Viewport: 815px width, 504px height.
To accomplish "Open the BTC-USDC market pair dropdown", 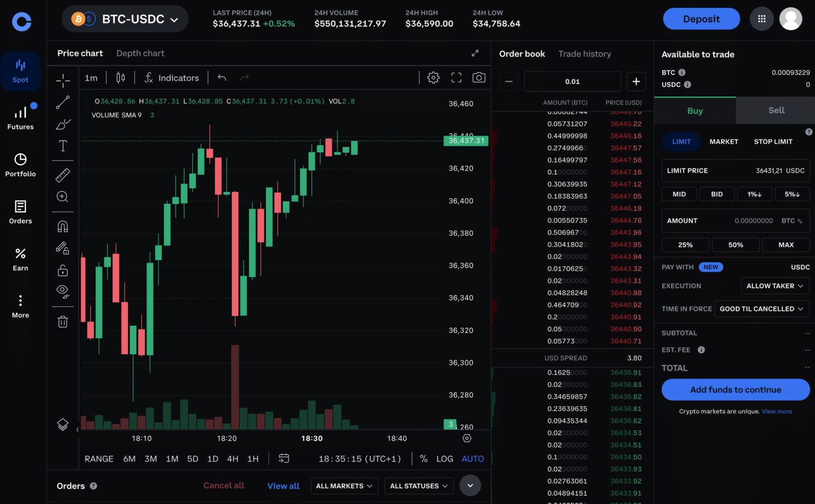I will tap(125, 19).
